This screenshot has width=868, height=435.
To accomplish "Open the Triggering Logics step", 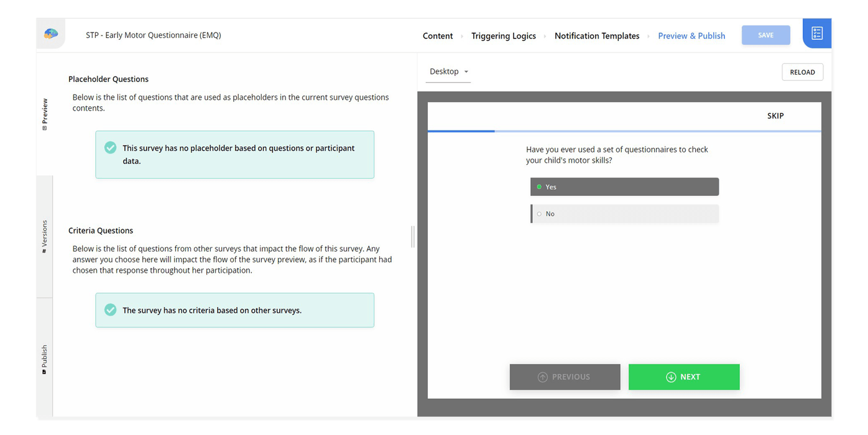I will click(x=504, y=35).
